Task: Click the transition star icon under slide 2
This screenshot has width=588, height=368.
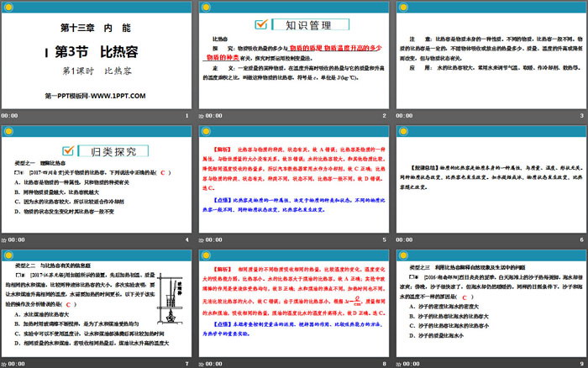Action: pyautogui.click(x=202, y=116)
